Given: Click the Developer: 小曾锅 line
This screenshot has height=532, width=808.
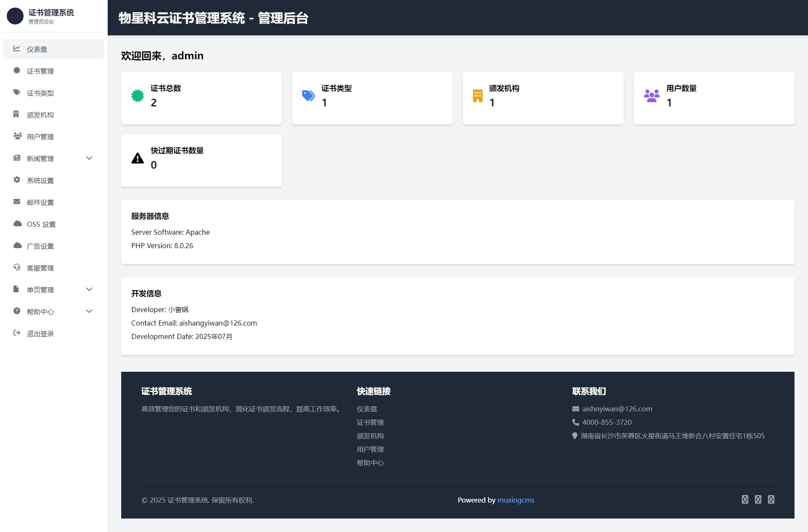Looking at the screenshot, I should pos(160,310).
